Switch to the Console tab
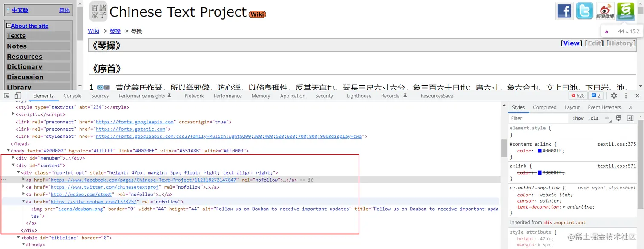This screenshot has width=644, height=249. (72, 96)
